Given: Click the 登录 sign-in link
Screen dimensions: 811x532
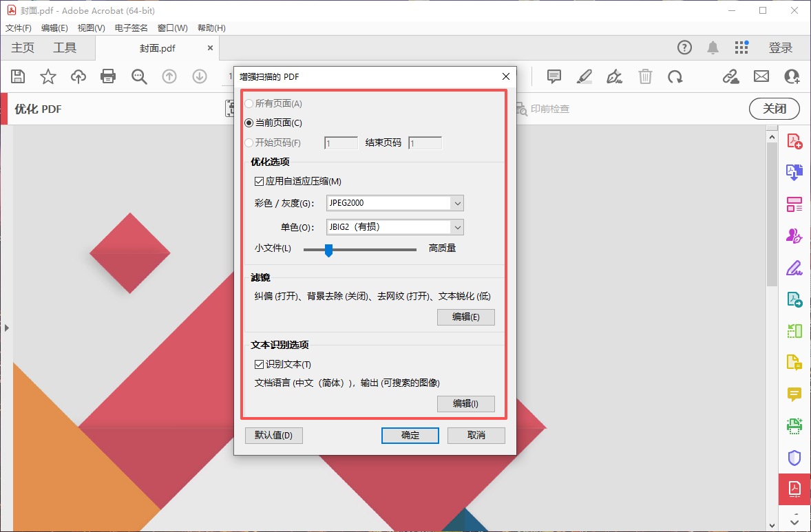Looking at the screenshot, I should [x=781, y=48].
